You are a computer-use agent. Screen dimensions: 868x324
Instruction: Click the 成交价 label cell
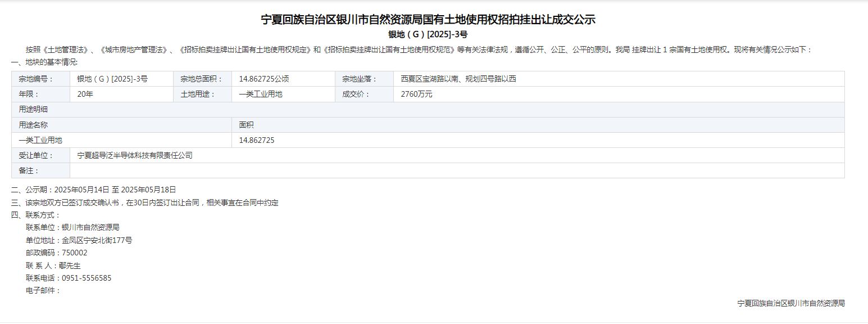point(364,94)
